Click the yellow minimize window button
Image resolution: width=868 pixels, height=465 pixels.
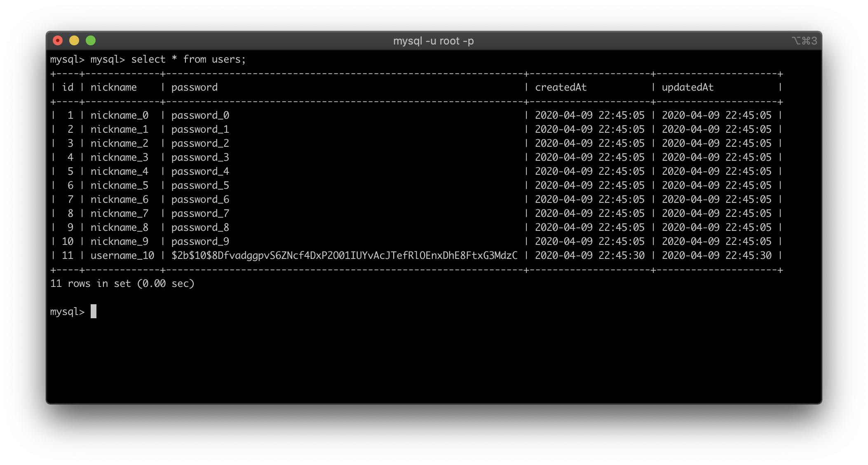pyautogui.click(x=74, y=40)
